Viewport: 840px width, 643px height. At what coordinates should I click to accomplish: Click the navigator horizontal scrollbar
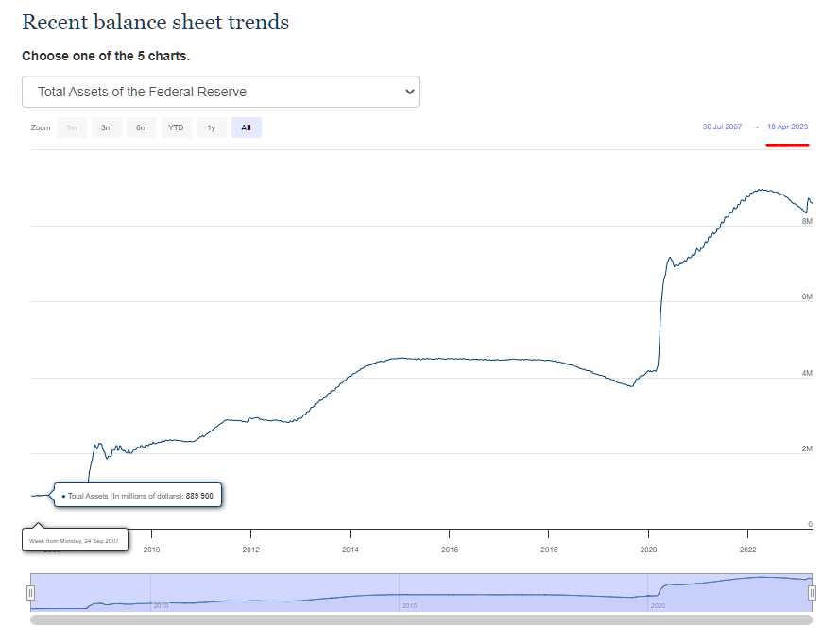[x=421, y=619]
